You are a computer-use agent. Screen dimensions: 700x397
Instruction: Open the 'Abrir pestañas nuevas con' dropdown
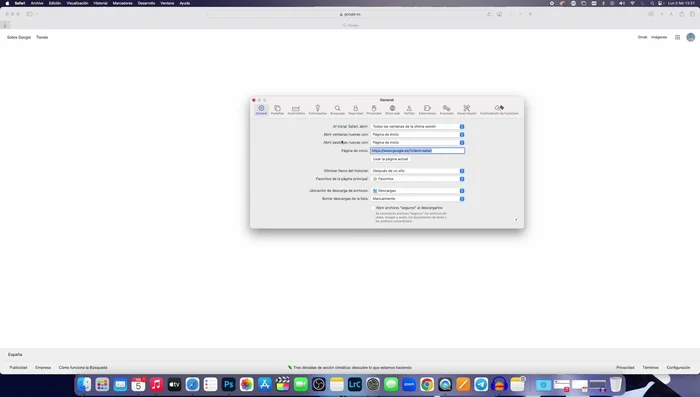click(x=418, y=142)
